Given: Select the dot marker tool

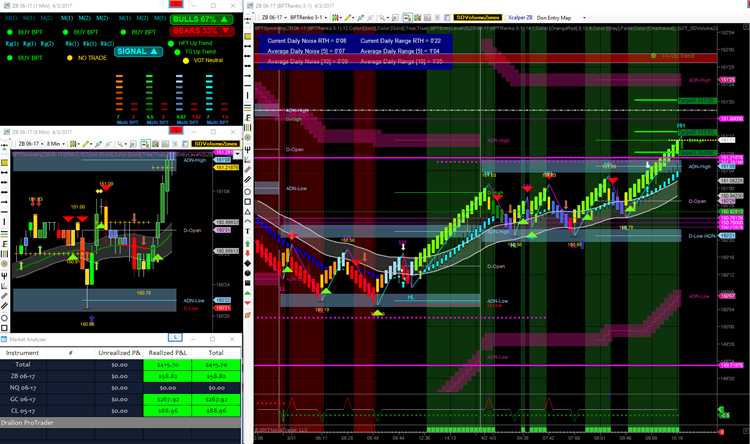Looking at the screenshot, I should [247, 273].
